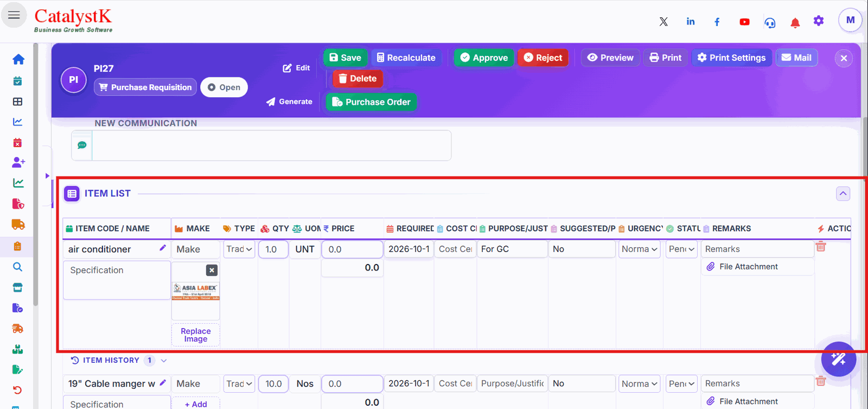
Task: Open the user profile avatar M
Action: (850, 20)
